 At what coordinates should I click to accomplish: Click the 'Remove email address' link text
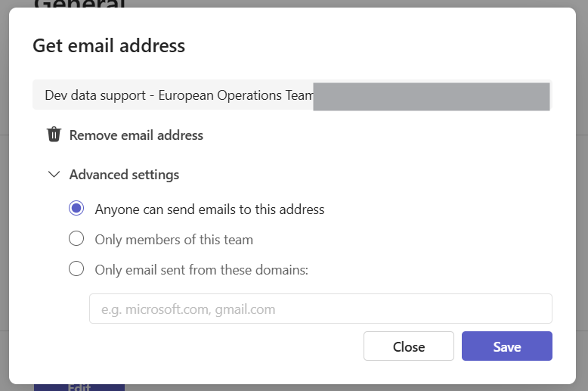click(136, 135)
